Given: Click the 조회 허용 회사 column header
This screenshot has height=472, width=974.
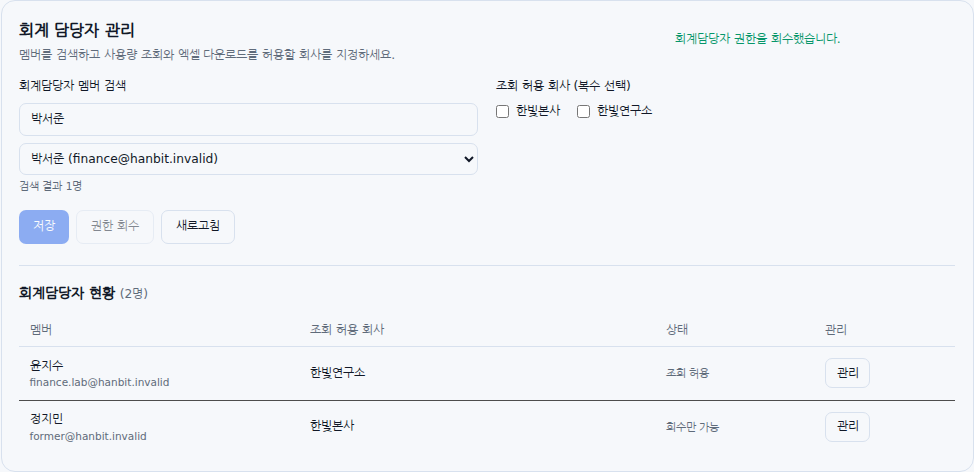Looking at the screenshot, I should click(x=347, y=330).
